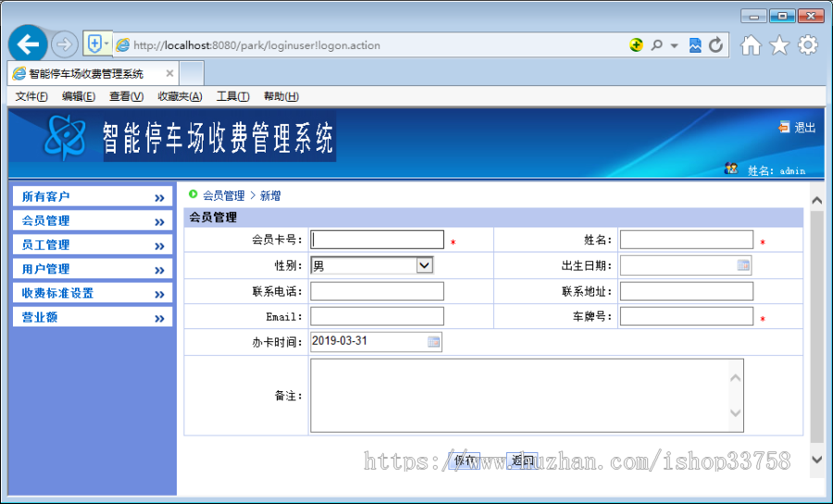833x504 pixels.
Task: Click the 会员管理 breadcrumb link
Action: pyautogui.click(x=224, y=196)
